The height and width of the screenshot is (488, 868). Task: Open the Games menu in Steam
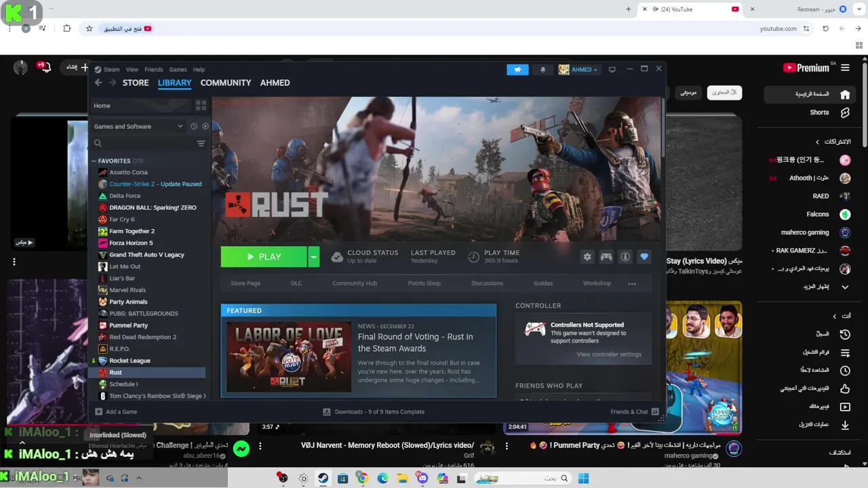(178, 70)
